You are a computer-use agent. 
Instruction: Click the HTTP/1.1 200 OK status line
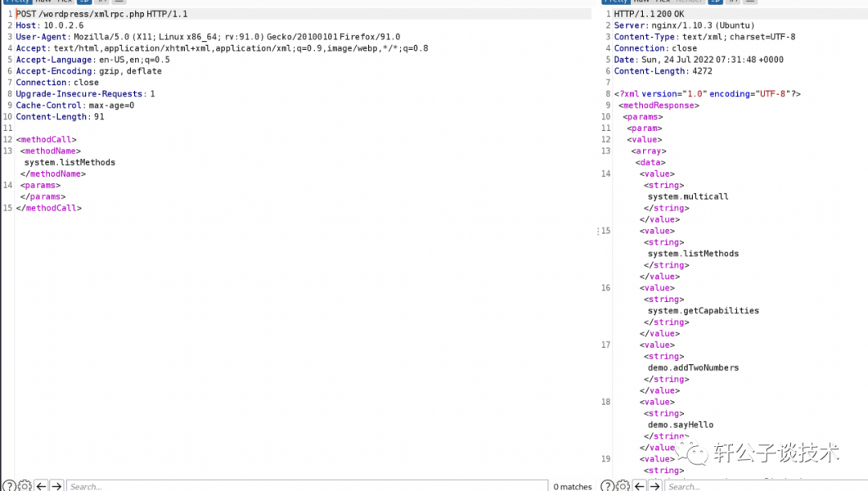pos(649,14)
